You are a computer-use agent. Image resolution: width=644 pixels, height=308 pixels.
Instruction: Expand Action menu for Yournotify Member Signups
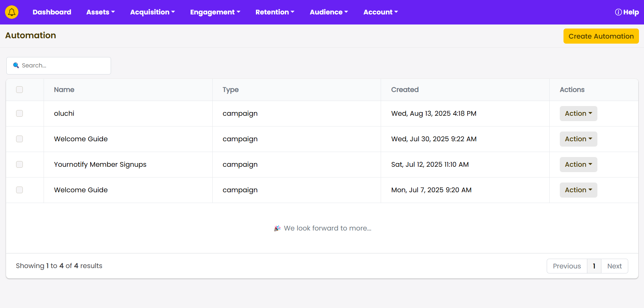pos(578,164)
